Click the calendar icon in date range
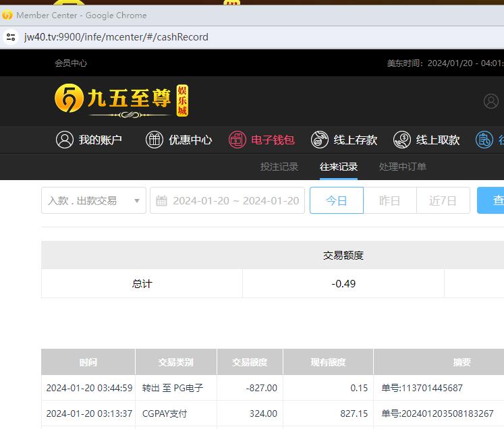This screenshot has height=429, width=504. point(161,201)
